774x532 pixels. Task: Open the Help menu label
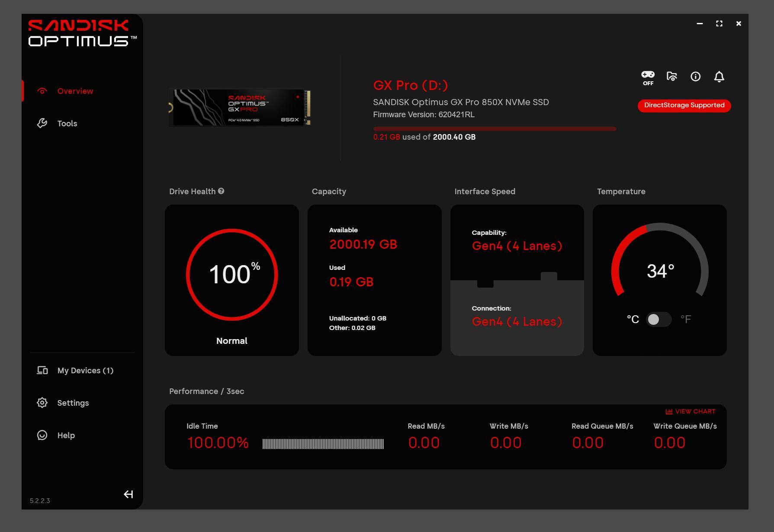tap(66, 435)
